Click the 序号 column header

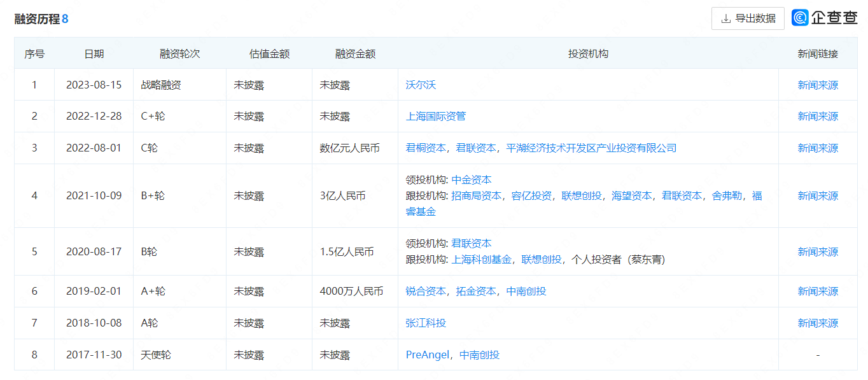pyautogui.click(x=34, y=53)
